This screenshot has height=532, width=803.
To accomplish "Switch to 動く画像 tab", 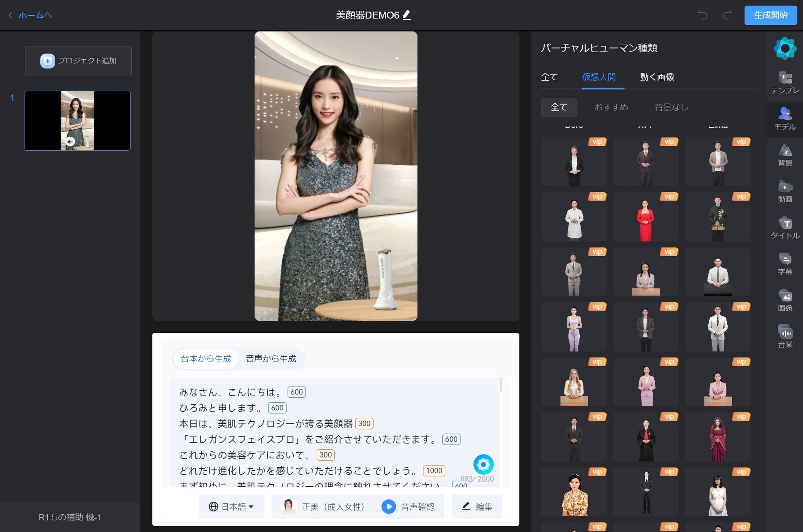I will tap(657, 77).
